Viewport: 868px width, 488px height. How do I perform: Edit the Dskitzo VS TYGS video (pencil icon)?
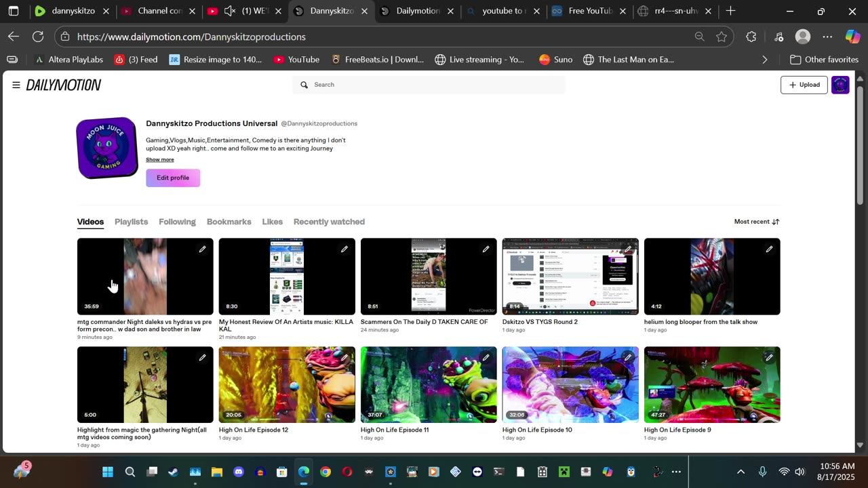pos(627,249)
